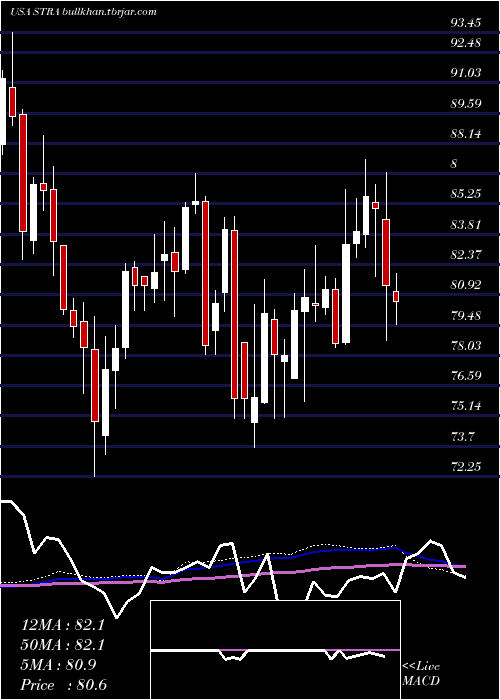Click the 72.25 price axis label
Screen dimensions: 500x700
click(466, 467)
